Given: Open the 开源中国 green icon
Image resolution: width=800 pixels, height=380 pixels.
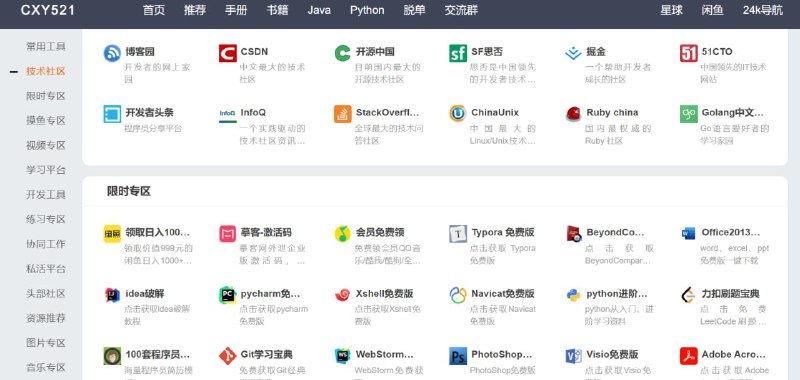Looking at the screenshot, I should point(343,53).
